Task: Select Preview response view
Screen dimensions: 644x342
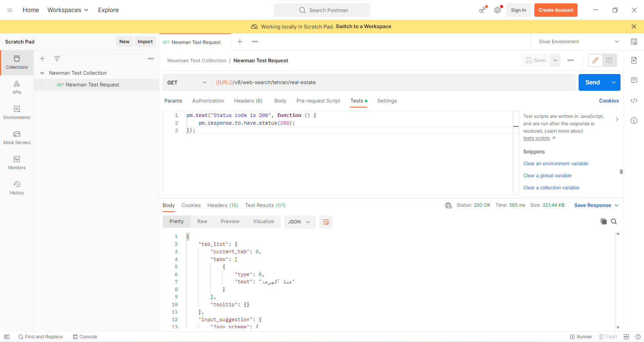Action: coord(230,221)
